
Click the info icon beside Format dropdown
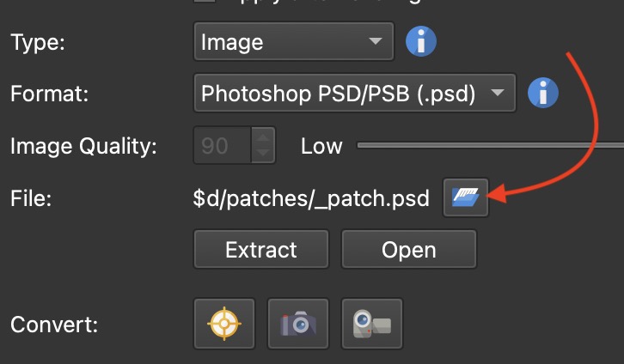click(x=543, y=93)
